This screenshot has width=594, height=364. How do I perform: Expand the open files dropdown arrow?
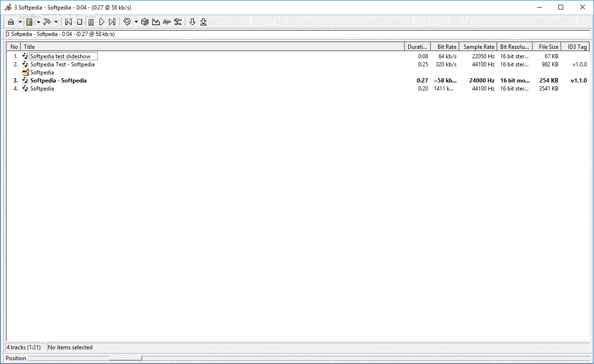coord(20,22)
